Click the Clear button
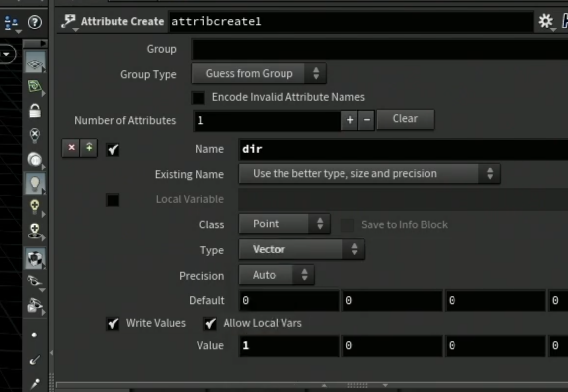This screenshot has width=568, height=392. (405, 119)
